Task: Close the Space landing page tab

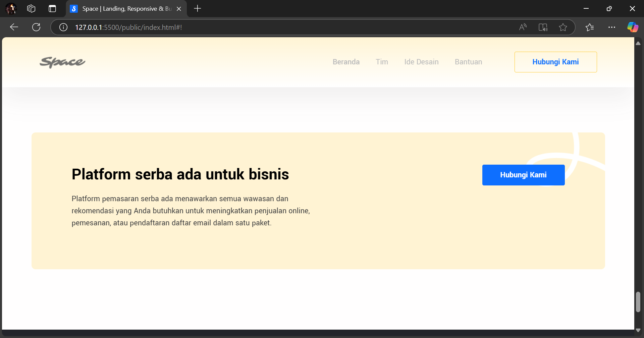Action: pos(179,9)
